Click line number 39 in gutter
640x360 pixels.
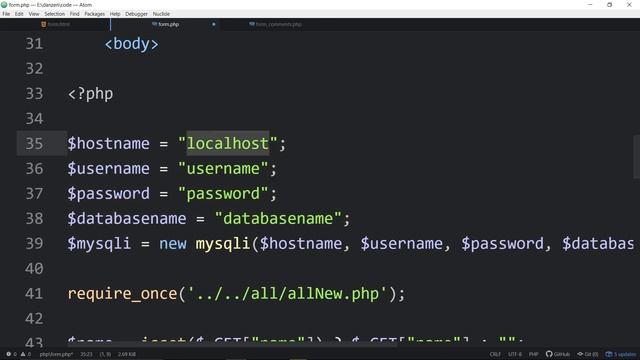[34, 244]
